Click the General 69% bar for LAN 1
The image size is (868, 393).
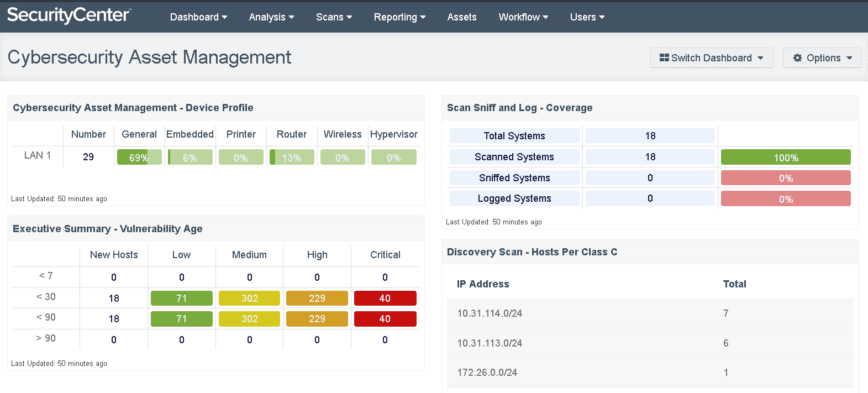[x=139, y=158]
